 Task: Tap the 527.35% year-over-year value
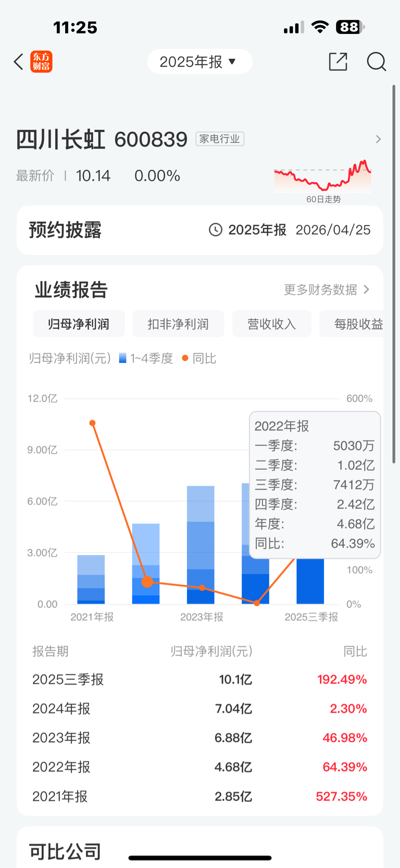(341, 796)
